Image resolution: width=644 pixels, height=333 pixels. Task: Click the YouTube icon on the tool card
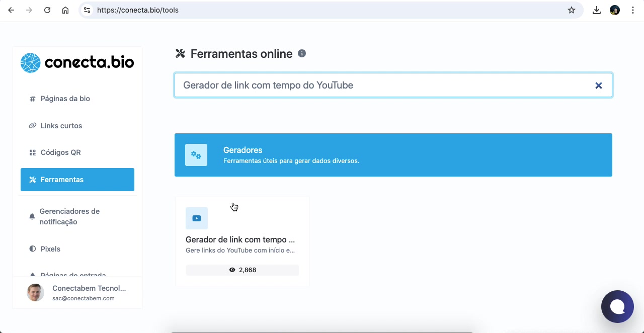click(196, 218)
